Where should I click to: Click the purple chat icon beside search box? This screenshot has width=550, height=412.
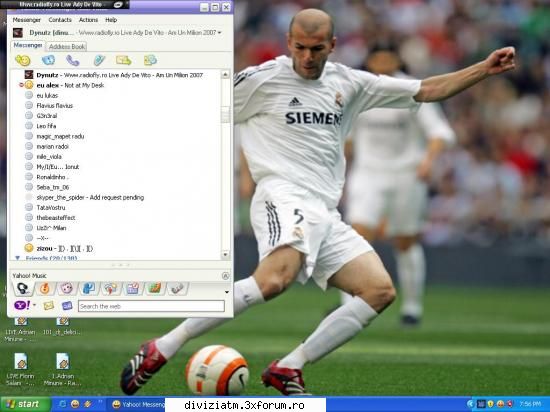tap(67, 306)
